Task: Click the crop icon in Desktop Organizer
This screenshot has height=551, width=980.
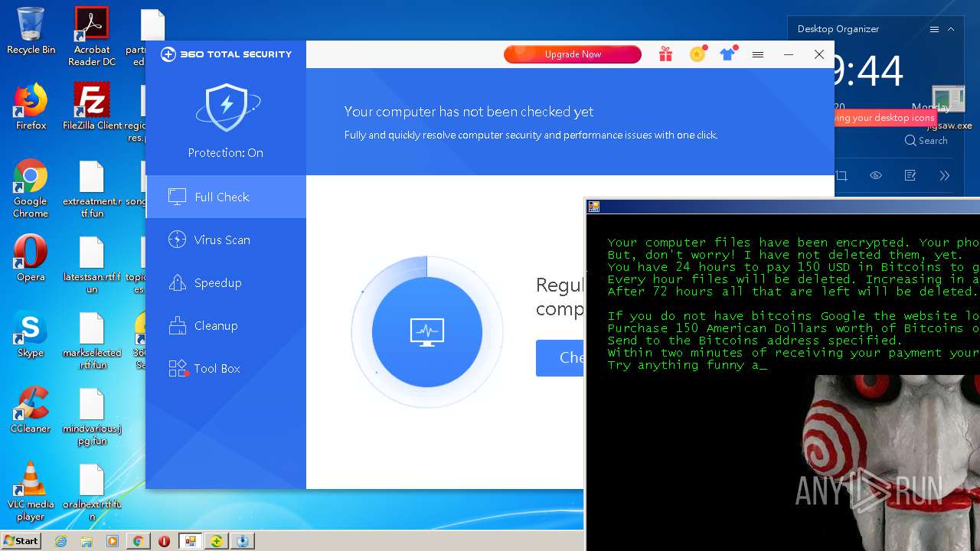Action: coord(841,175)
